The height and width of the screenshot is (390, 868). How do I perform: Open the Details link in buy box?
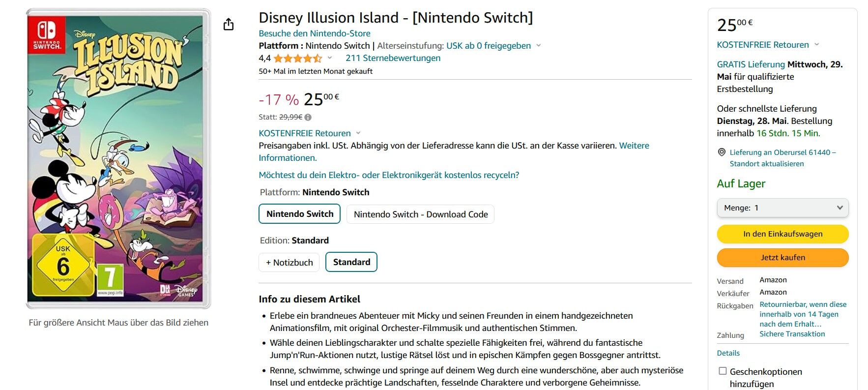click(728, 353)
